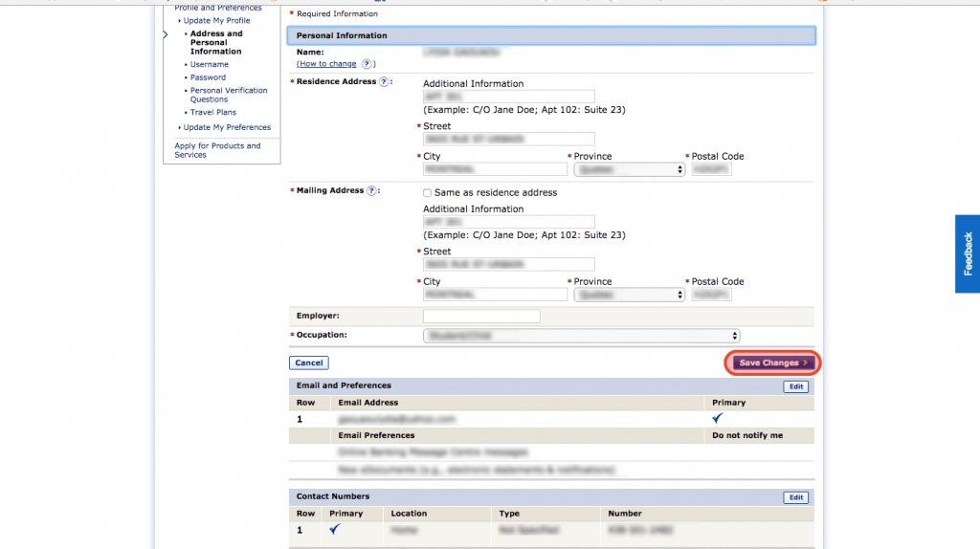Open Occupation dropdown
The height and width of the screenshot is (549, 980).
click(581, 336)
